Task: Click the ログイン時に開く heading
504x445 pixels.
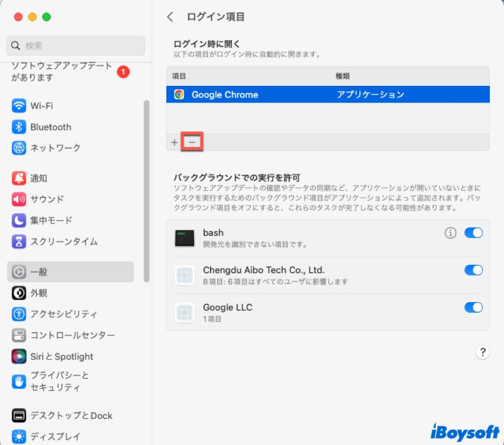Action: 207,44
